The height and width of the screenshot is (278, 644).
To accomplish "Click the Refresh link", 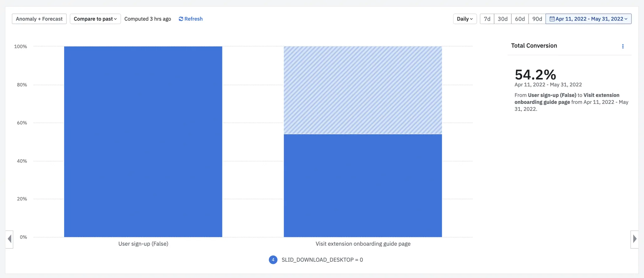I will tap(191, 19).
